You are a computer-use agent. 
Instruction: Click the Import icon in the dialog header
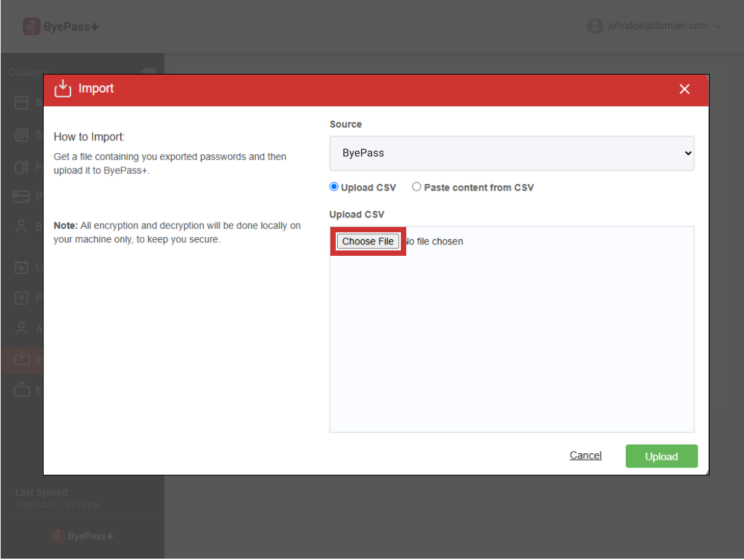click(x=62, y=89)
